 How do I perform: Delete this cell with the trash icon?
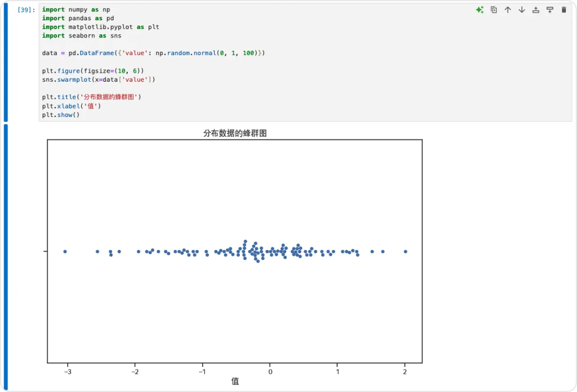coord(564,10)
